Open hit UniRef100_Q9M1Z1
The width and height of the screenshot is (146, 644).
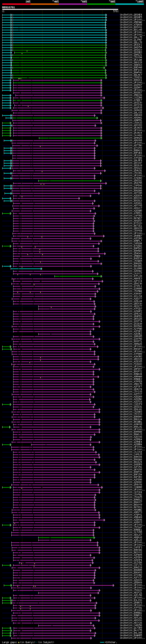[x=131, y=55]
